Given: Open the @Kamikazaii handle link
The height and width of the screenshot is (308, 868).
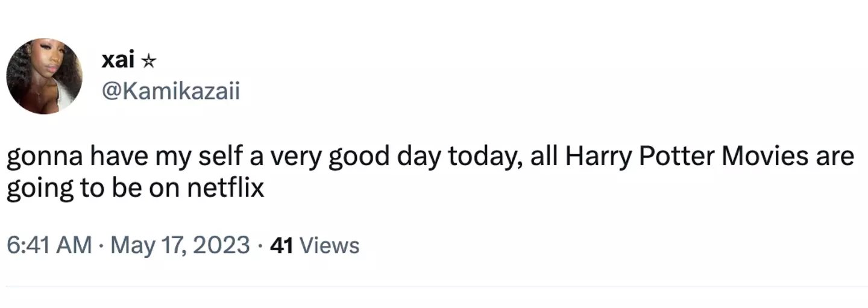Looking at the screenshot, I should [171, 92].
